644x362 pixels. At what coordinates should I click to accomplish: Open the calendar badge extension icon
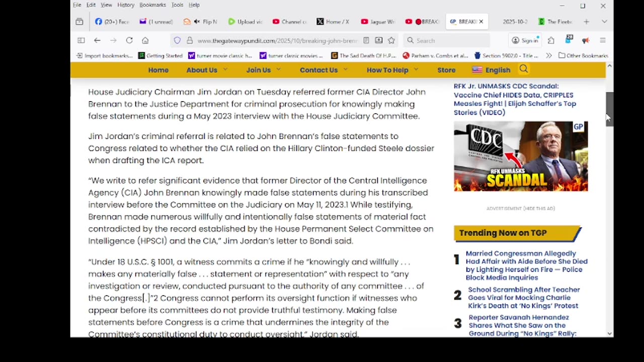pos(569,39)
